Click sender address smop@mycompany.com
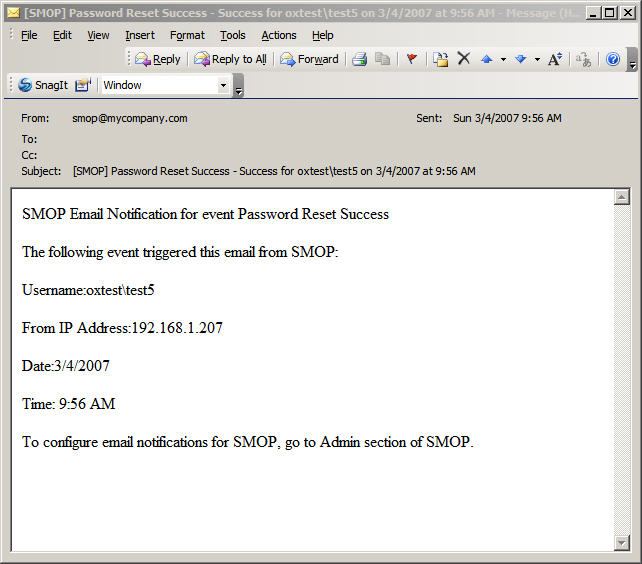642x564 pixels. tap(130, 118)
